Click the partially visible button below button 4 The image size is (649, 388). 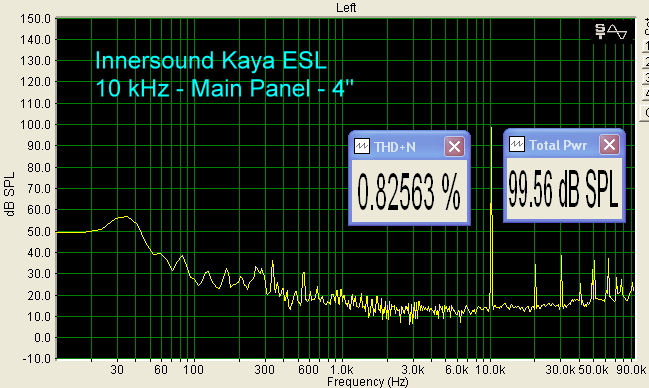click(x=645, y=113)
